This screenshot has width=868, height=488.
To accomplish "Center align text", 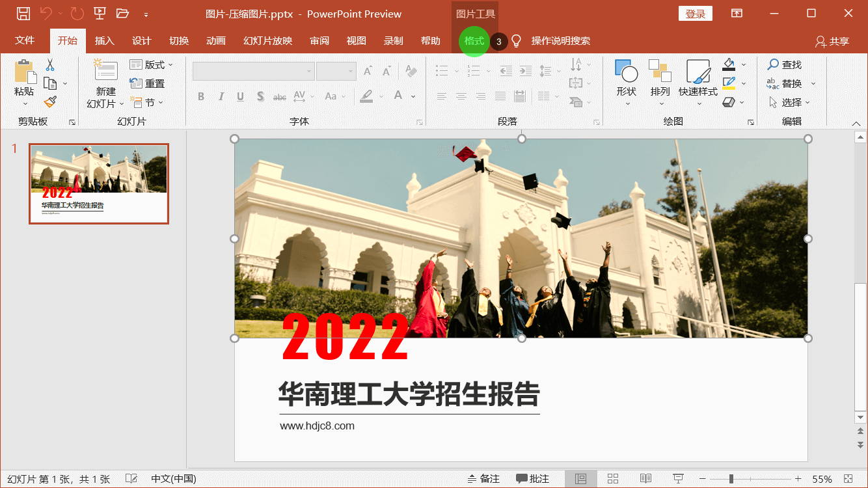I will [461, 96].
